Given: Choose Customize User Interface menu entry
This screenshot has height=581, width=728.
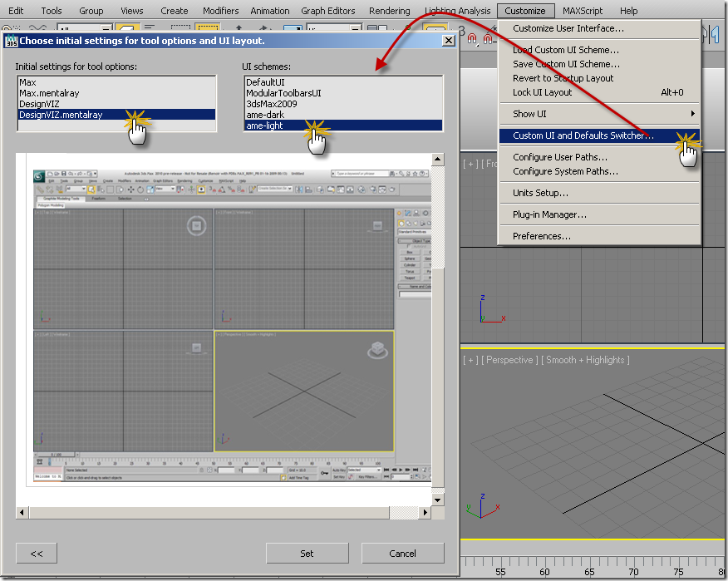Looking at the screenshot, I should (x=599, y=28).
